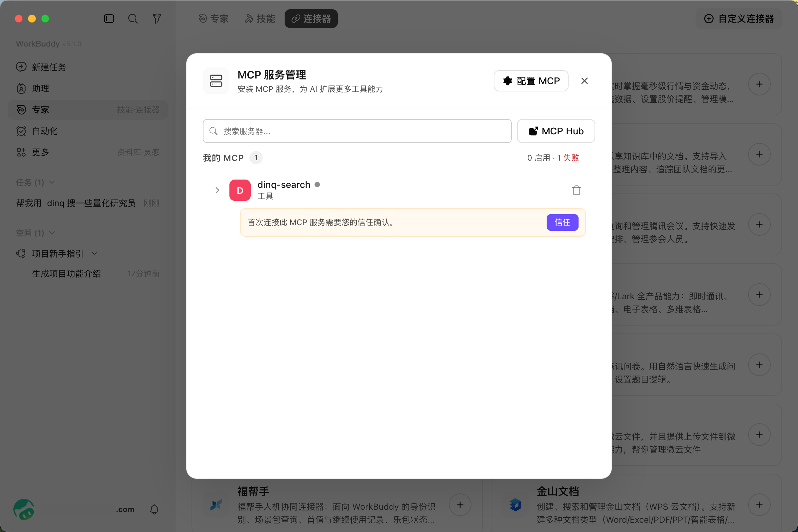Click 资料库·灵感 label in sidebar
The width and height of the screenshot is (798, 532).
(x=138, y=152)
